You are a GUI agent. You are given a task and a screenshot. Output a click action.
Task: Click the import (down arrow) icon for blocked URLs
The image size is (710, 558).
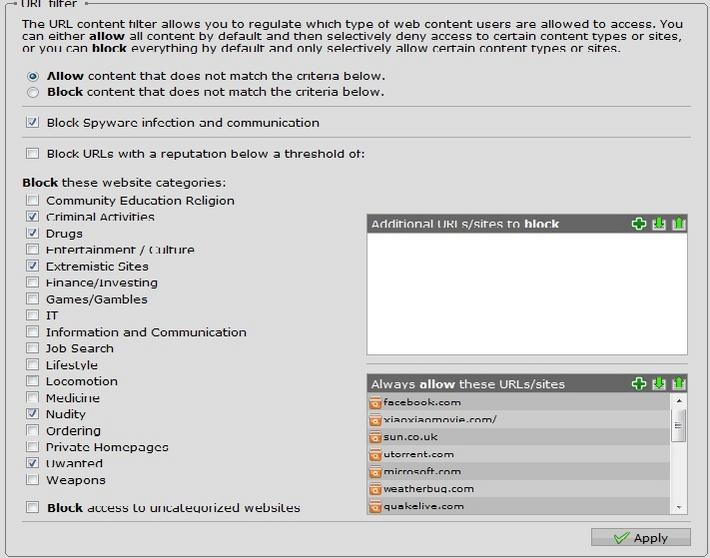coord(659,223)
